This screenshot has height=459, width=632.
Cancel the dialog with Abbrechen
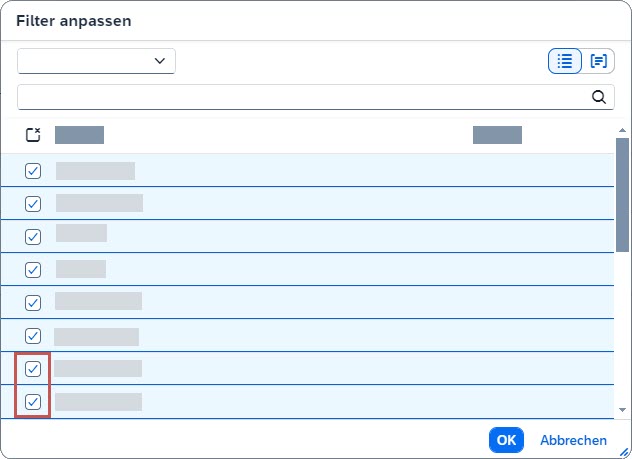coord(573,440)
